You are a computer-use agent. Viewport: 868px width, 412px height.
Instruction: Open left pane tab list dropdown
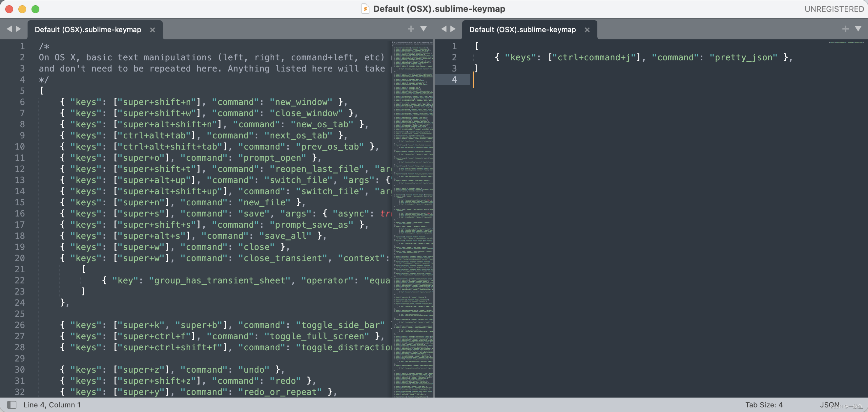pyautogui.click(x=424, y=29)
